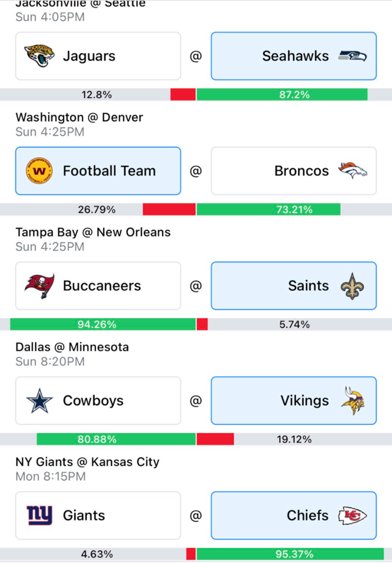392x564 pixels.
Task: Select the Giants pick card
Action: coord(98,515)
